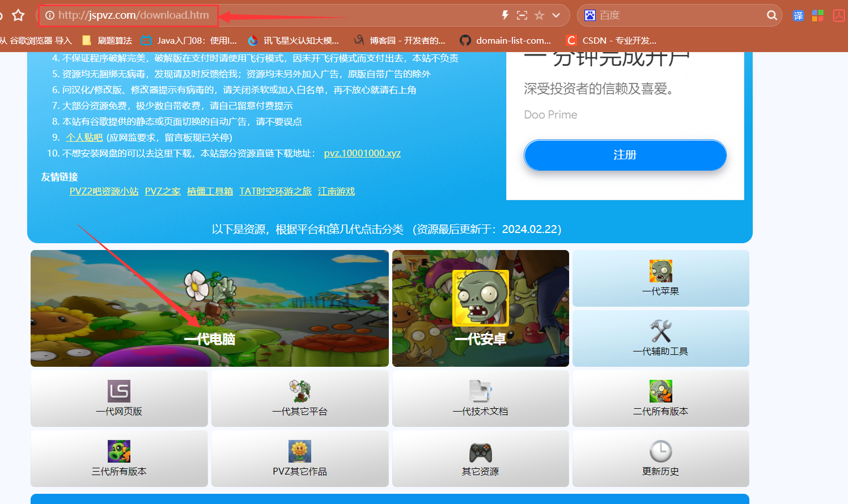Open the 二代所有版本 icon tile
Screen dimensions: 848x504
661,399
